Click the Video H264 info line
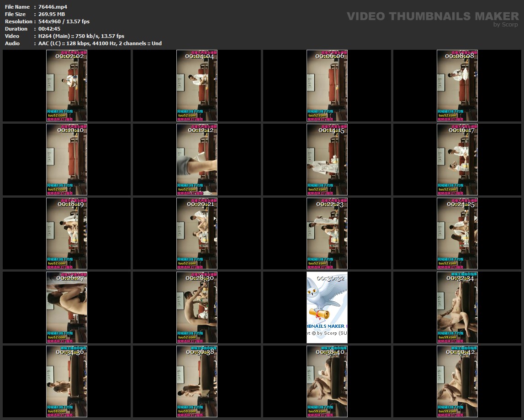This screenshot has width=524, height=420. pos(81,36)
